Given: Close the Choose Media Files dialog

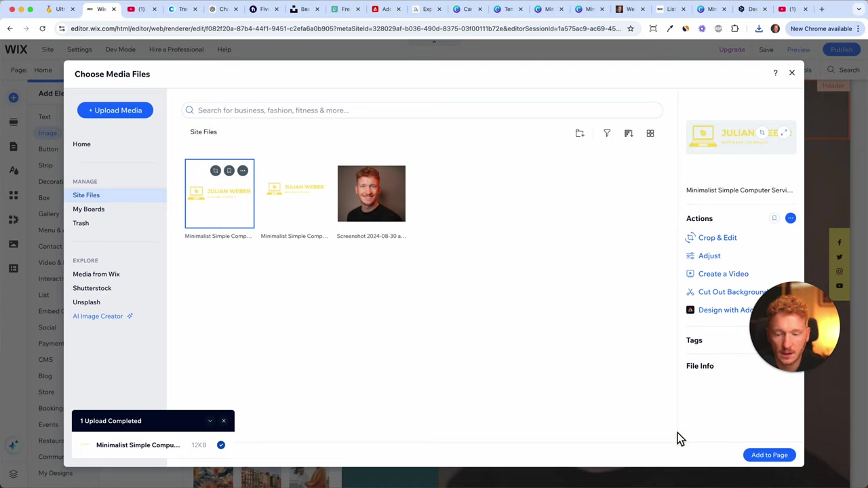Looking at the screenshot, I should pos(792,73).
